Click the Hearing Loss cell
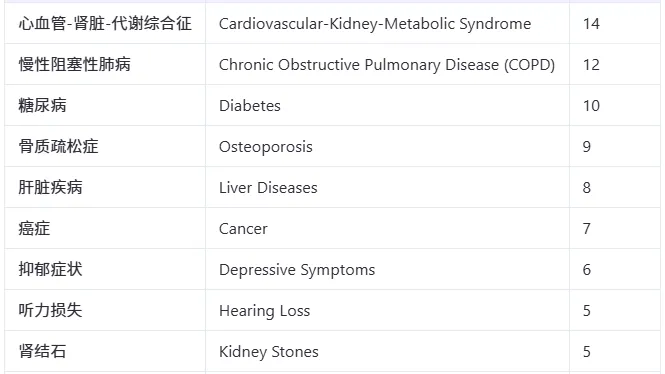 pyautogui.click(x=387, y=310)
